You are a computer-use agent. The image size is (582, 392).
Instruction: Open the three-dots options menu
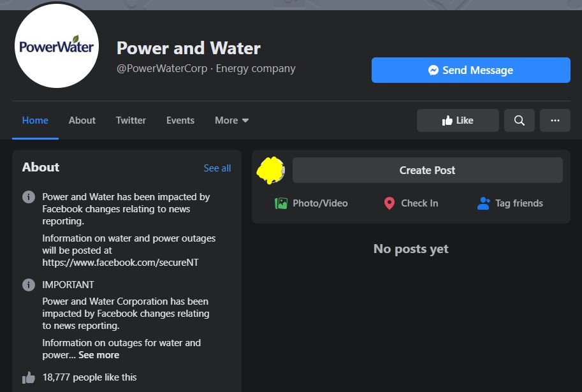click(x=555, y=120)
